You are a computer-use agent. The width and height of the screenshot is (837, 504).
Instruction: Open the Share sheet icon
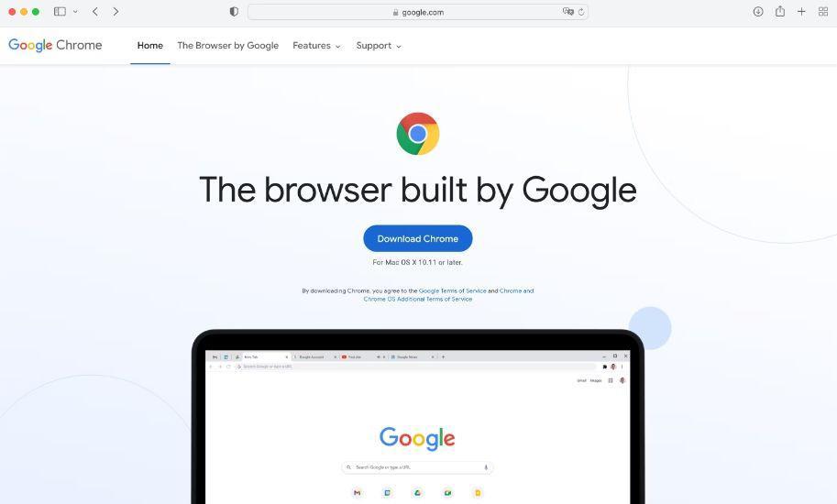pos(780,11)
